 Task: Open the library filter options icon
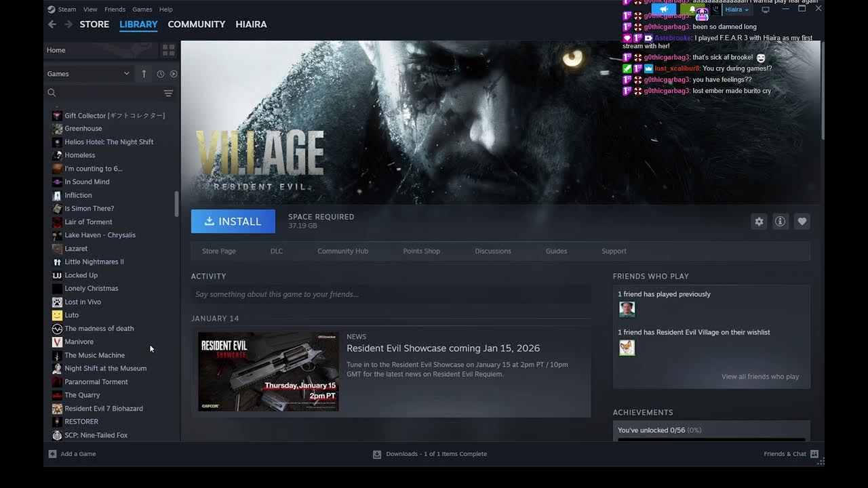click(168, 93)
